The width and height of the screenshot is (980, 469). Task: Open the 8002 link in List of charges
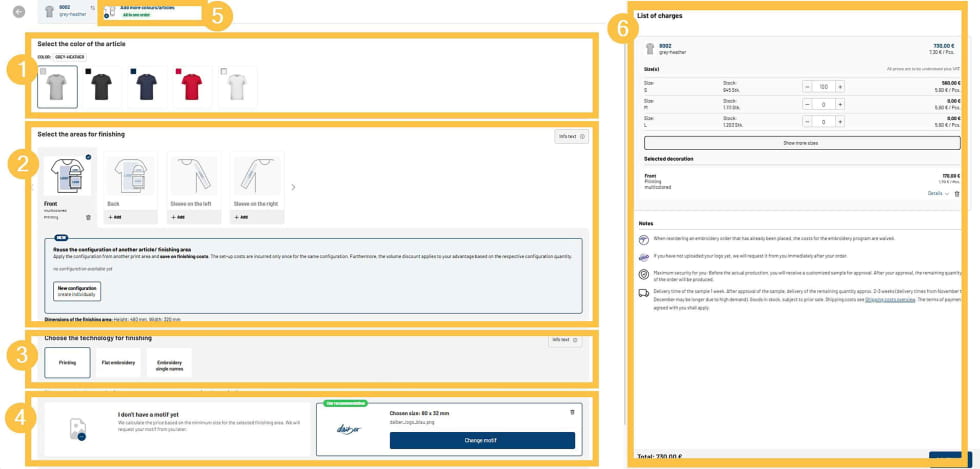coord(665,46)
